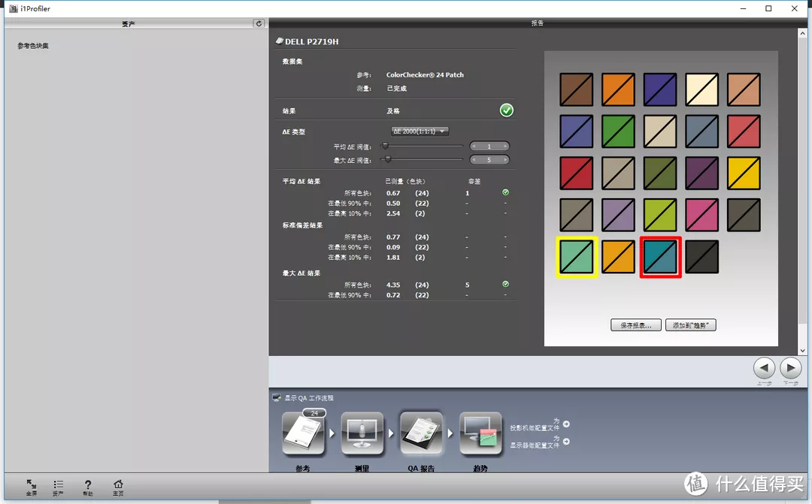Select the moderate red patch in second row
The height and width of the screenshot is (504, 812).
[x=744, y=131]
